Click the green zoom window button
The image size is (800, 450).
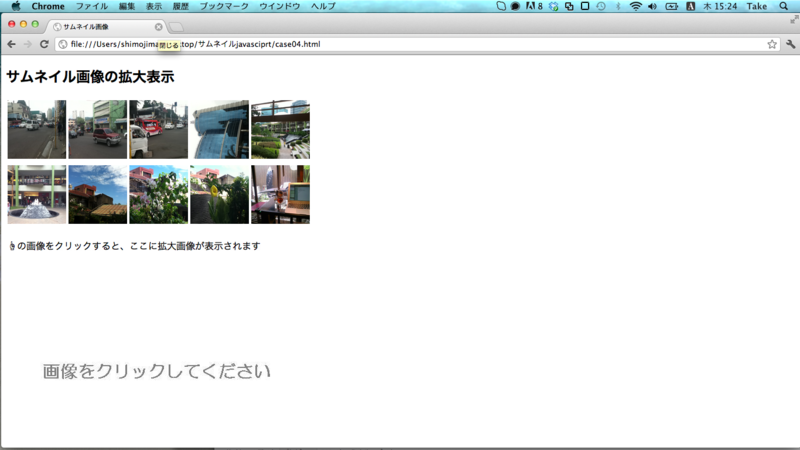(x=35, y=24)
